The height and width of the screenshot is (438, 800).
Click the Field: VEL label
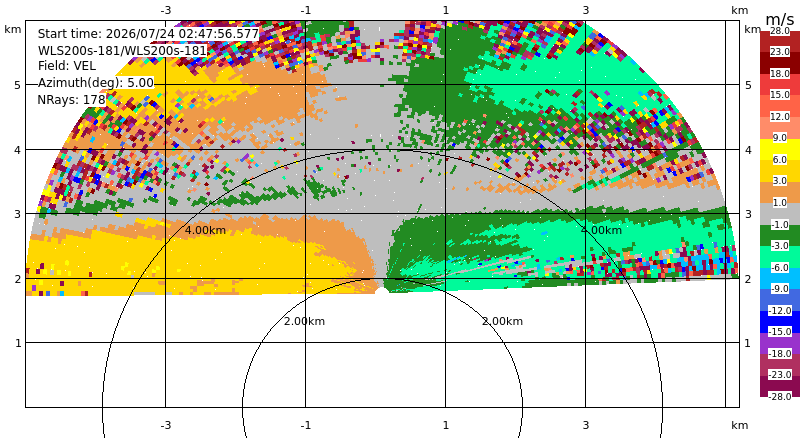(x=67, y=66)
